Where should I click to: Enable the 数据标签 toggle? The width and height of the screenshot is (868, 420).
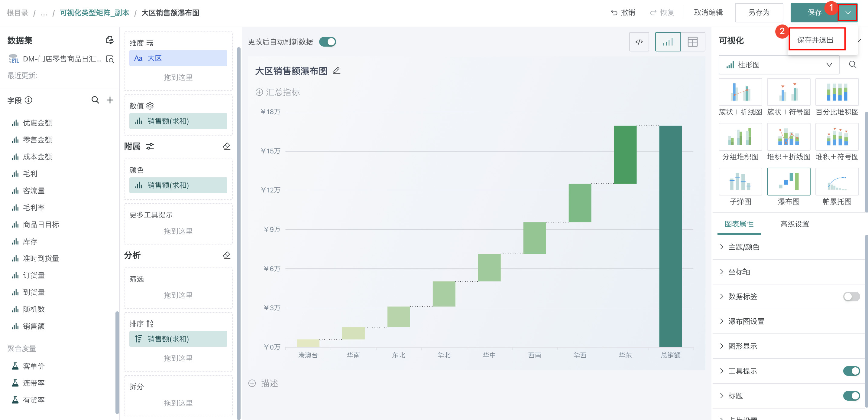click(851, 297)
